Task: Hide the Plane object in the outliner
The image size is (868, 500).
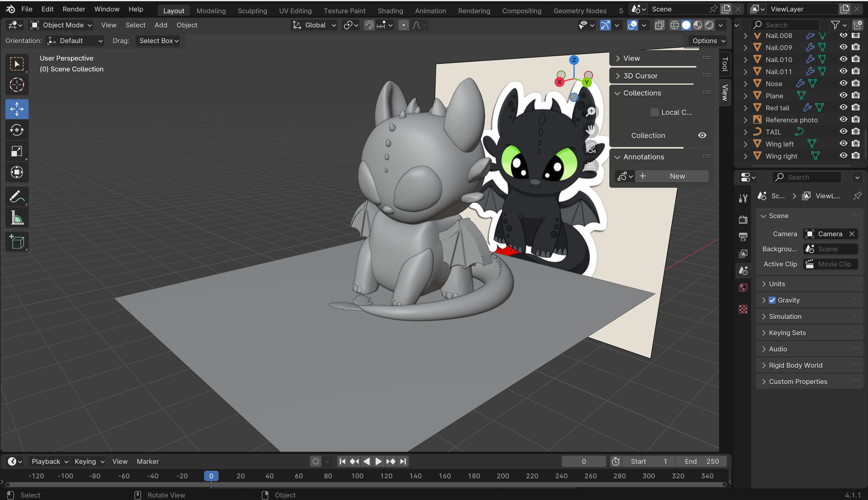Action: tap(843, 95)
